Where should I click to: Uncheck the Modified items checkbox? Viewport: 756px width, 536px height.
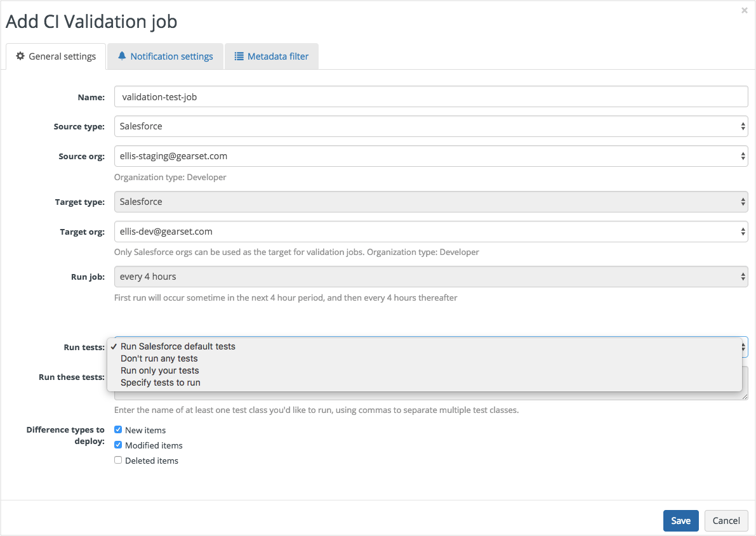click(118, 445)
